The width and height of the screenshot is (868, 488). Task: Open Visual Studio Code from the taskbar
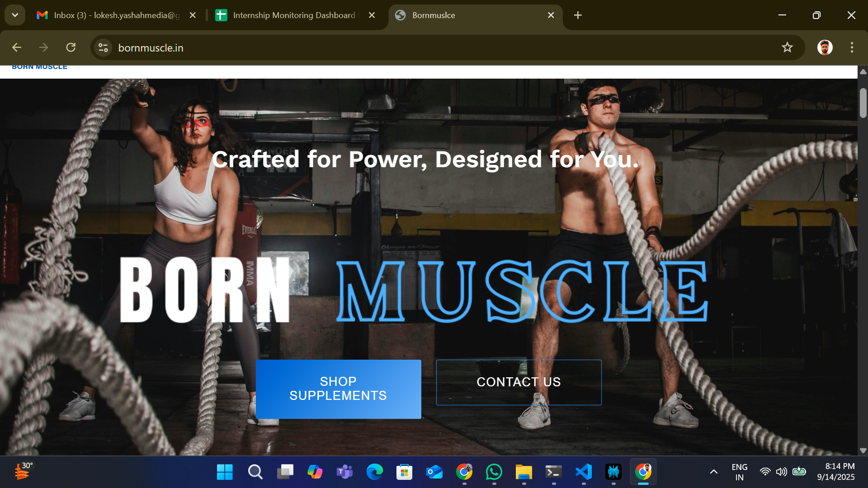tap(584, 472)
